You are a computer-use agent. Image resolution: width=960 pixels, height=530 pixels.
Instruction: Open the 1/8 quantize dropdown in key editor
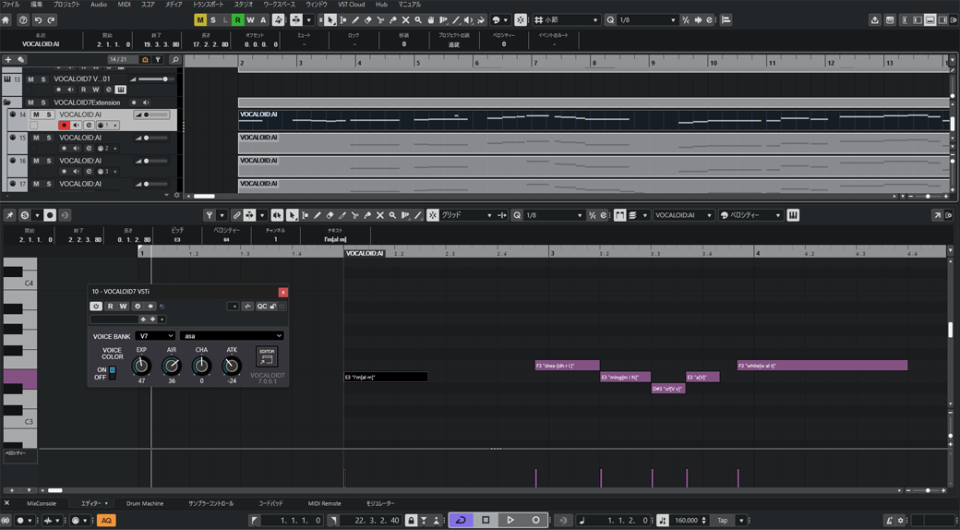(x=553, y=215)
